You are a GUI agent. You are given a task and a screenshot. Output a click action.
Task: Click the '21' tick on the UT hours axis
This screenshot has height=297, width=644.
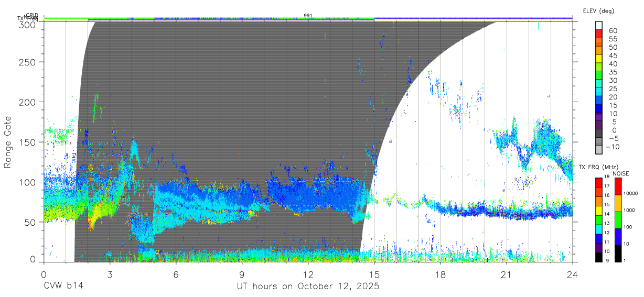(x=507, y=274)
